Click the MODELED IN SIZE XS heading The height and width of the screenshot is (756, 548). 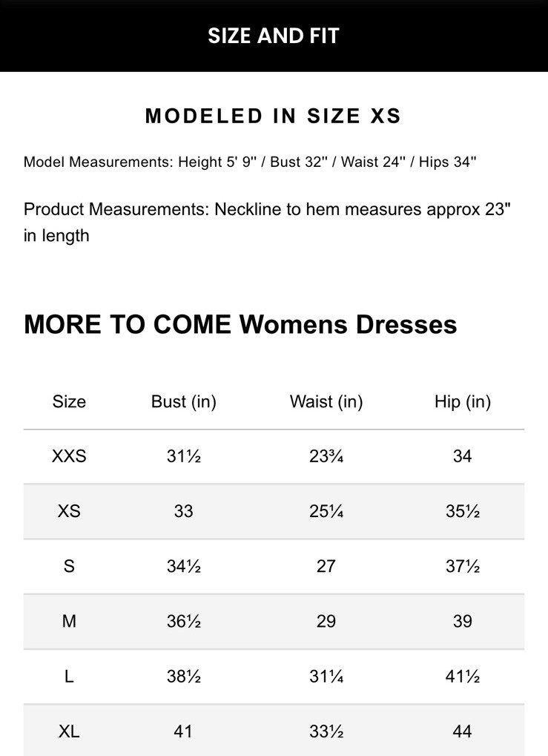(273, 116)
